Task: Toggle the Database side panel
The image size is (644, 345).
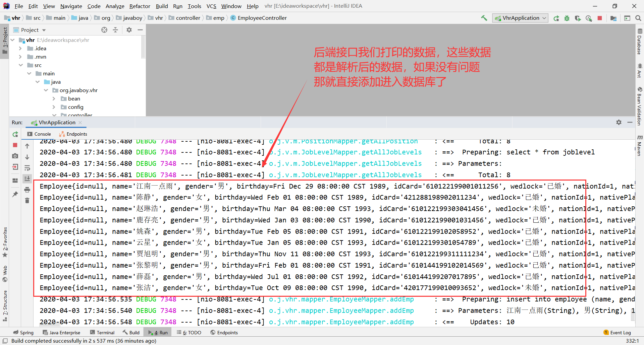Action: click(640, 41)
